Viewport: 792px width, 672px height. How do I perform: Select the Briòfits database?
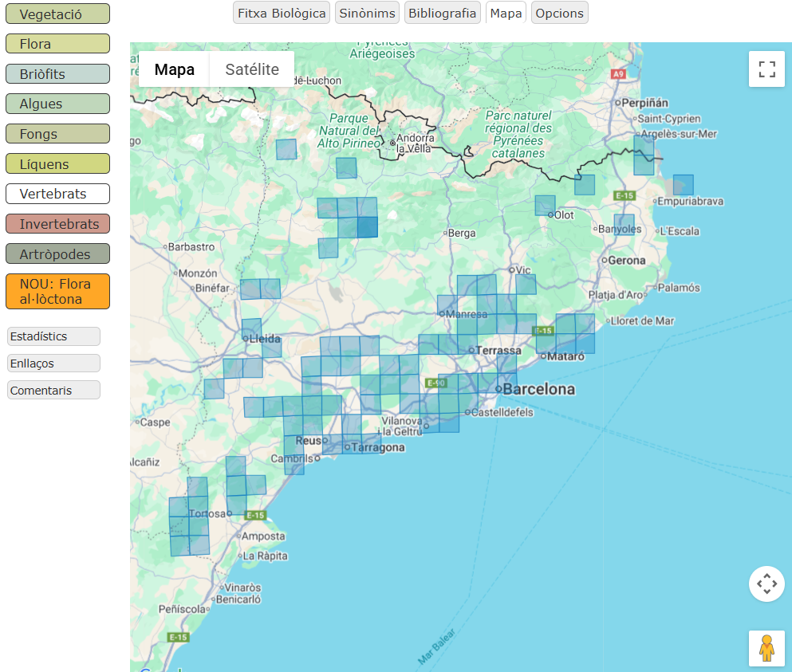(x=57, y=73)
